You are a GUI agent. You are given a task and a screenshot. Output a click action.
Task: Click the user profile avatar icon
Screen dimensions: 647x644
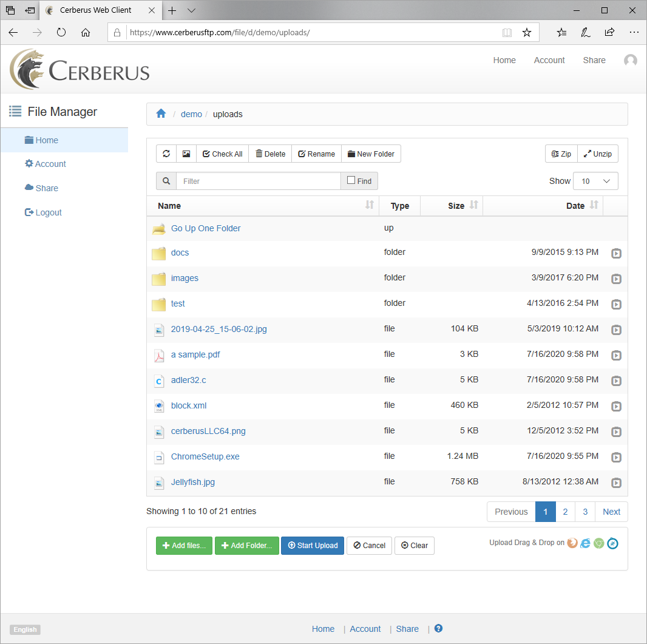pyautogui.click(x=631, y=61)
